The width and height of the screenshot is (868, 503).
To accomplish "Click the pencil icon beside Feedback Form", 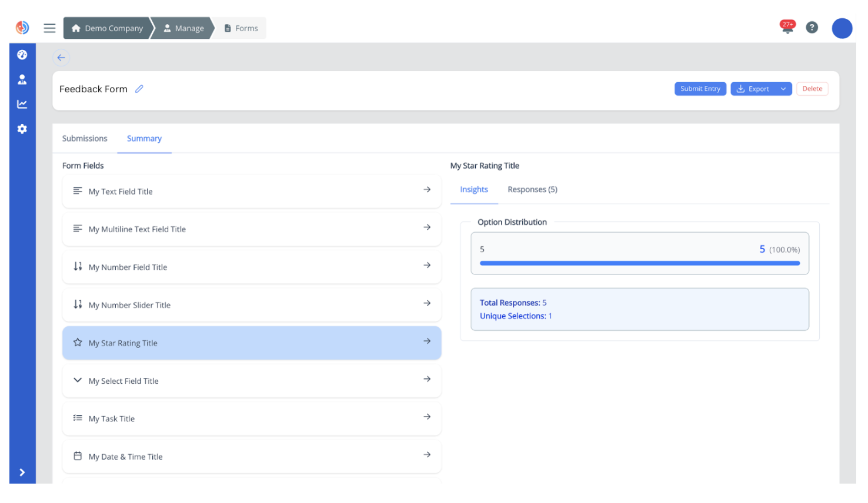I will [139, 89].
